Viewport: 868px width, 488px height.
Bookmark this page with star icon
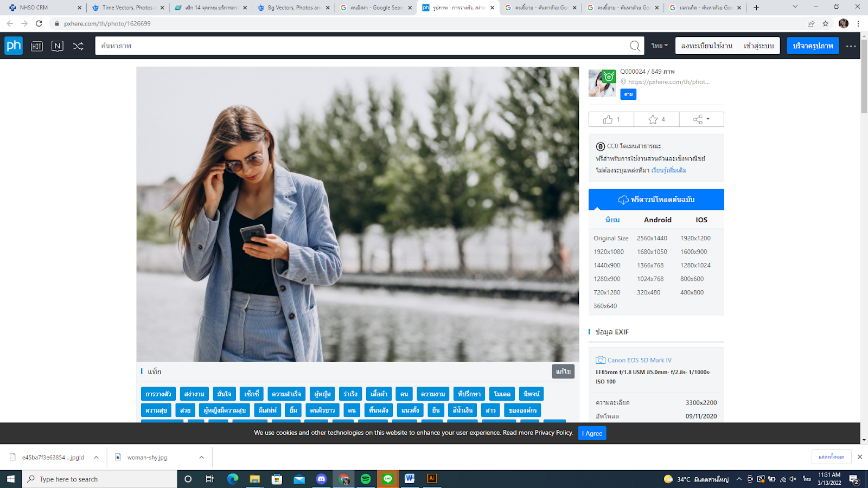(x=825, y=23)
